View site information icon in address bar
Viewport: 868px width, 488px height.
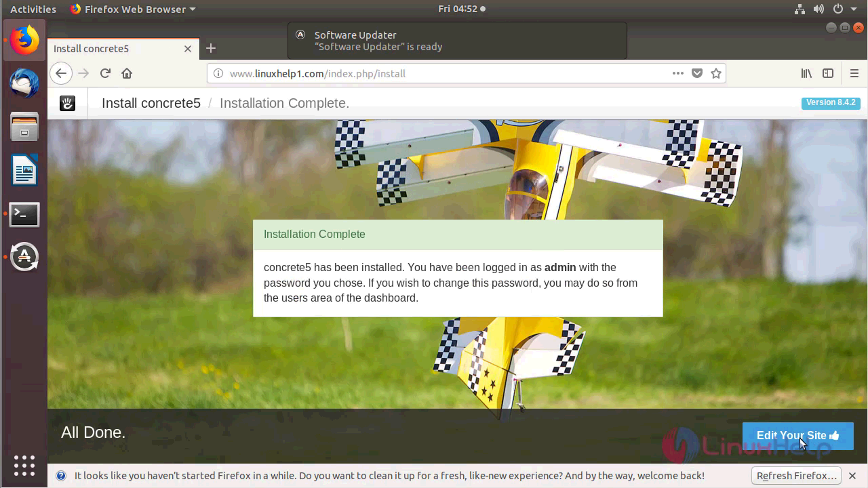click(218, 73)
